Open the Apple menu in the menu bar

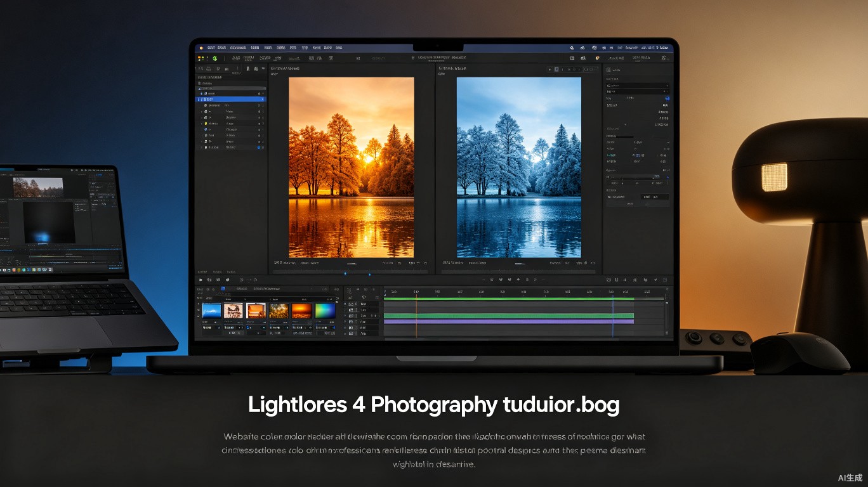(x=201, y=48)
